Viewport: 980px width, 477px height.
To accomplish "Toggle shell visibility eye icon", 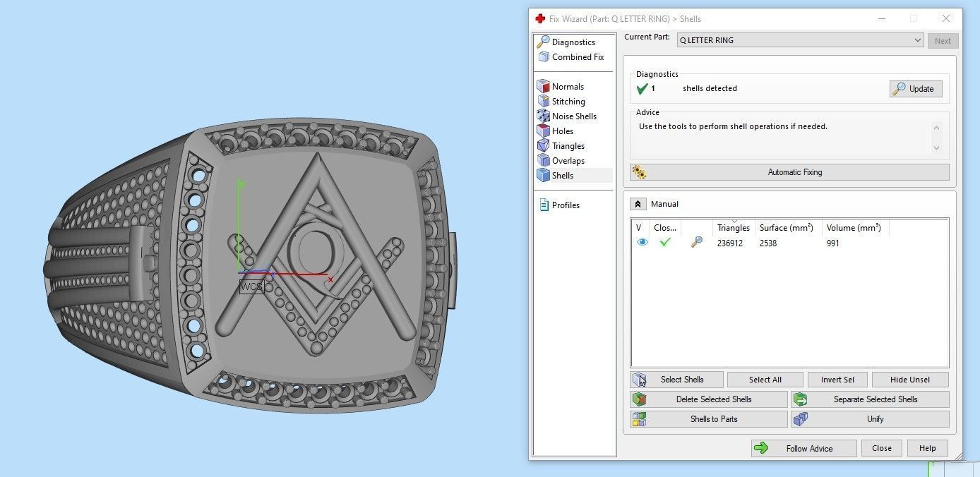I will [x=642, y=242].
